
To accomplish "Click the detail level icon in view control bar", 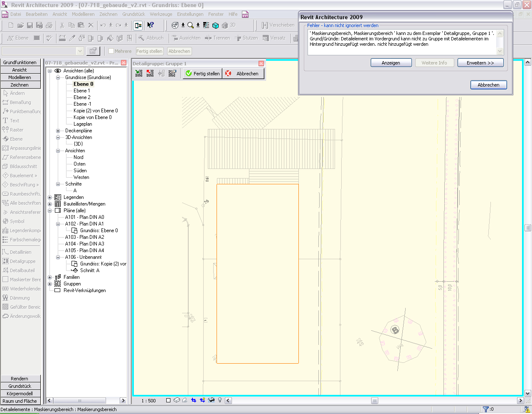I will point(168,400).
